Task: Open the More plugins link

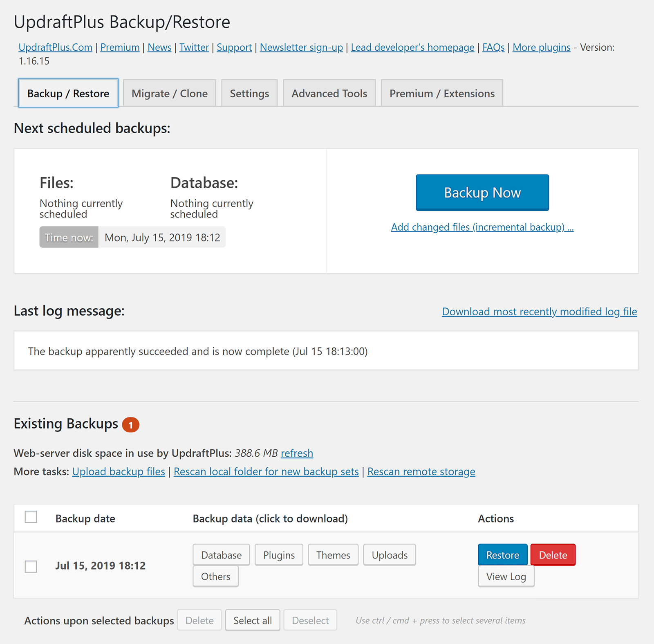Action: [x=541, y=47]
